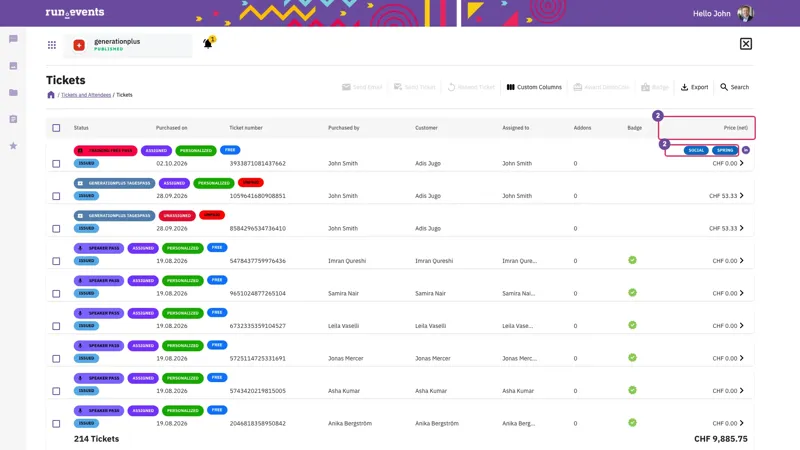Viewport: 800px width, 450px height.
Task: Open Imran Qureshi ticket details chevron
Action: pyautogui.click(x=741, y=261)
